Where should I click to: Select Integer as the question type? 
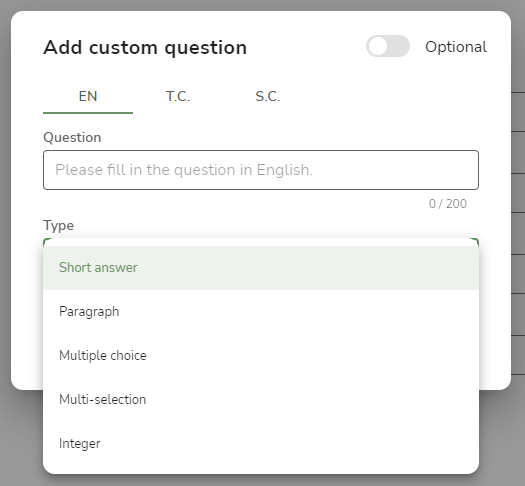tap(261, 443)
